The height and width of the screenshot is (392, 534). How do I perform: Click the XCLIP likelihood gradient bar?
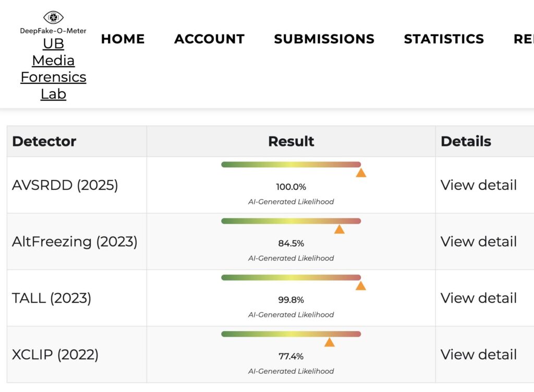tap(290, 334)
